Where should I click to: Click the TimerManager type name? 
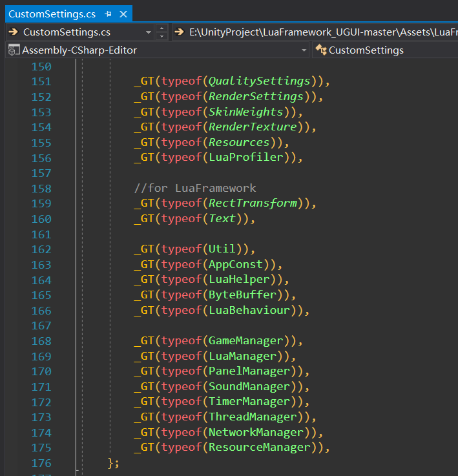tap(249, 402)
